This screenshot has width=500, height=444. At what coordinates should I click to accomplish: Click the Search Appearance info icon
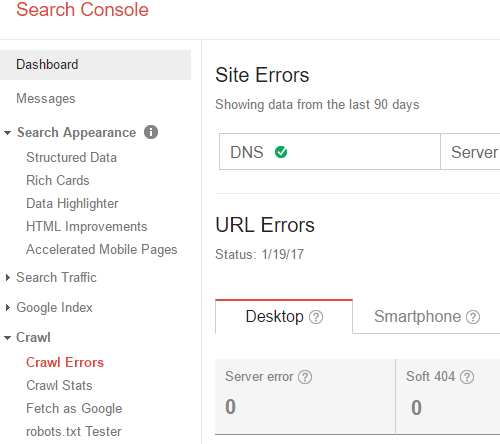tap(151, 132)
